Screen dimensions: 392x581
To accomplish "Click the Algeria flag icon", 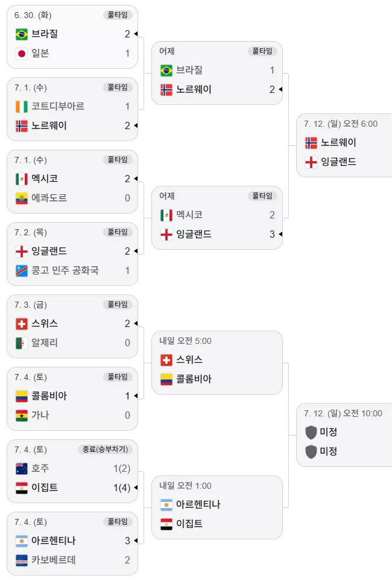I will tap(22, 343).
